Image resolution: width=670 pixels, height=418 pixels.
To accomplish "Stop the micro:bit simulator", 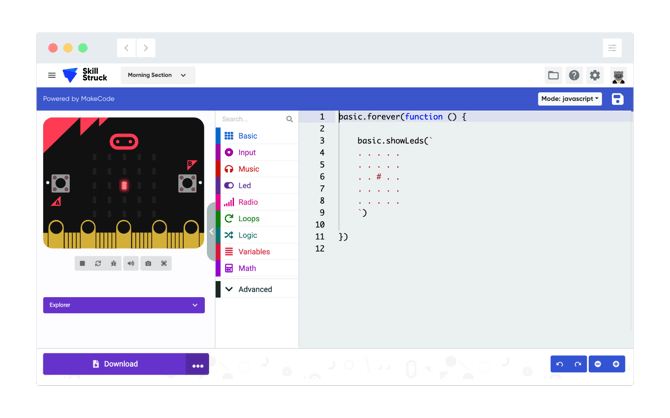I will pyautogui.click(x=82, y=263).
